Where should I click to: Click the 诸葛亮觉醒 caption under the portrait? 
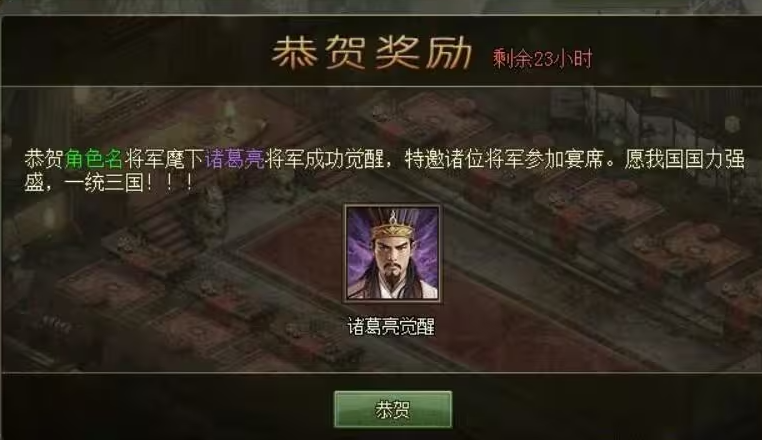tap(391, 327)
